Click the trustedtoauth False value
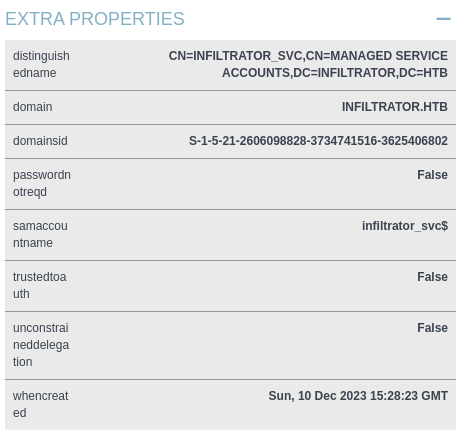This screenshot has width=459, height=435. (x=432, y=277)
